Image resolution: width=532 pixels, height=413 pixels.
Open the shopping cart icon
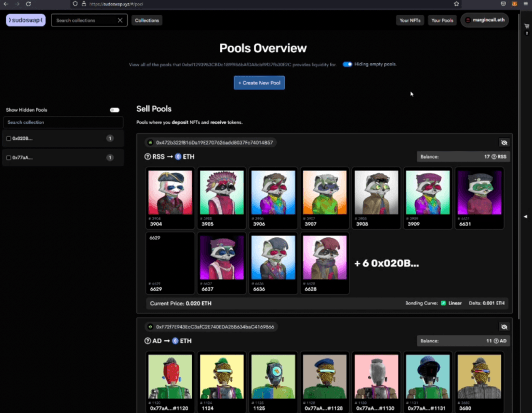[527, 26]
